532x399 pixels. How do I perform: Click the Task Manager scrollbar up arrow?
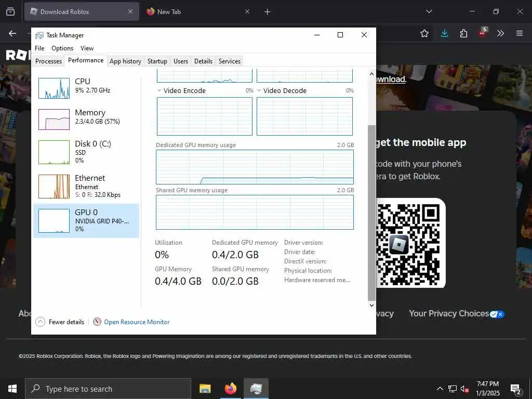click(371, 74)
